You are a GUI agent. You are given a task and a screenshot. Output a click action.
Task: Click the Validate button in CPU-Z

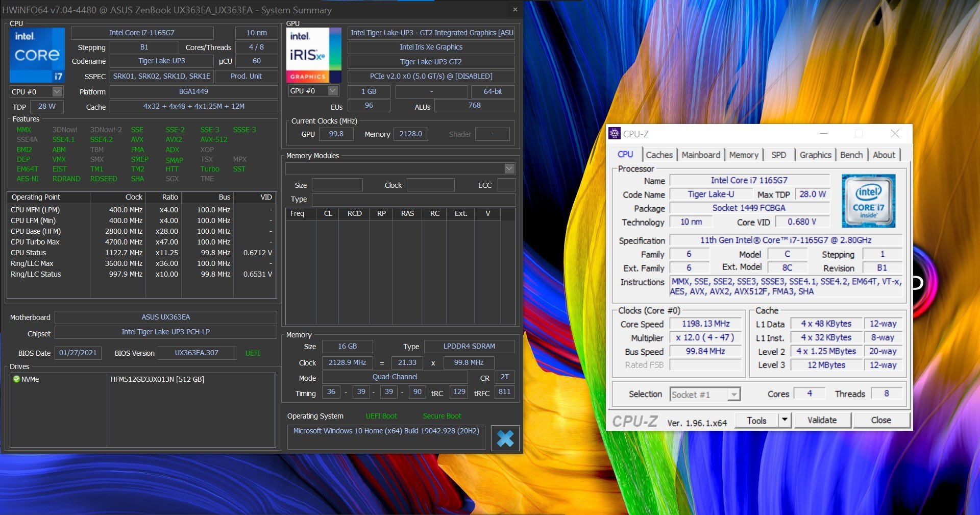coord(822,420)
